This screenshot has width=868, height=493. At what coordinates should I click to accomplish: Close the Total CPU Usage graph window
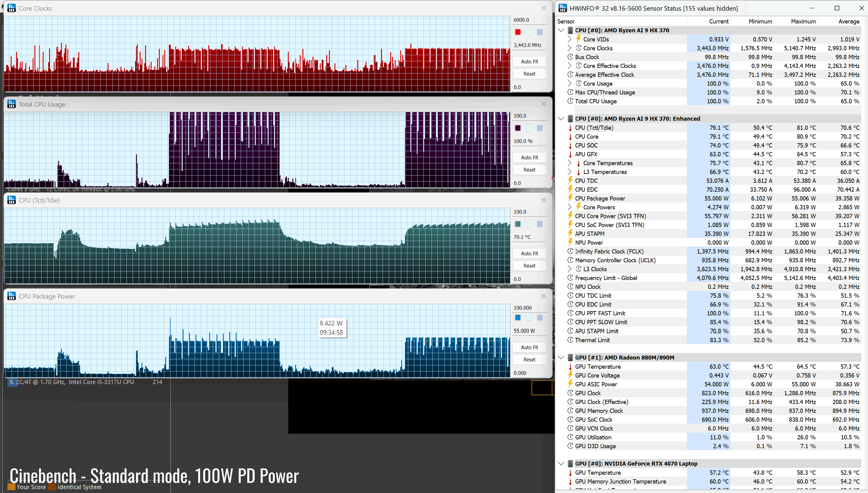pyautogui.click(x=544, y=104)
